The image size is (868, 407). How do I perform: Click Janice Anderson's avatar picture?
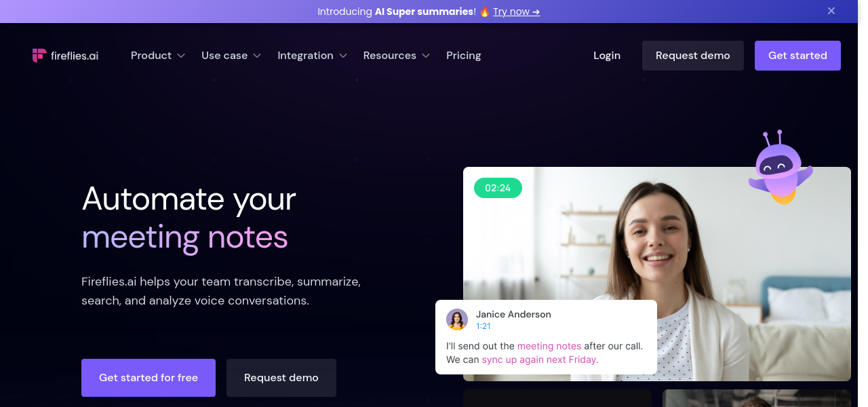pos(457,319)
